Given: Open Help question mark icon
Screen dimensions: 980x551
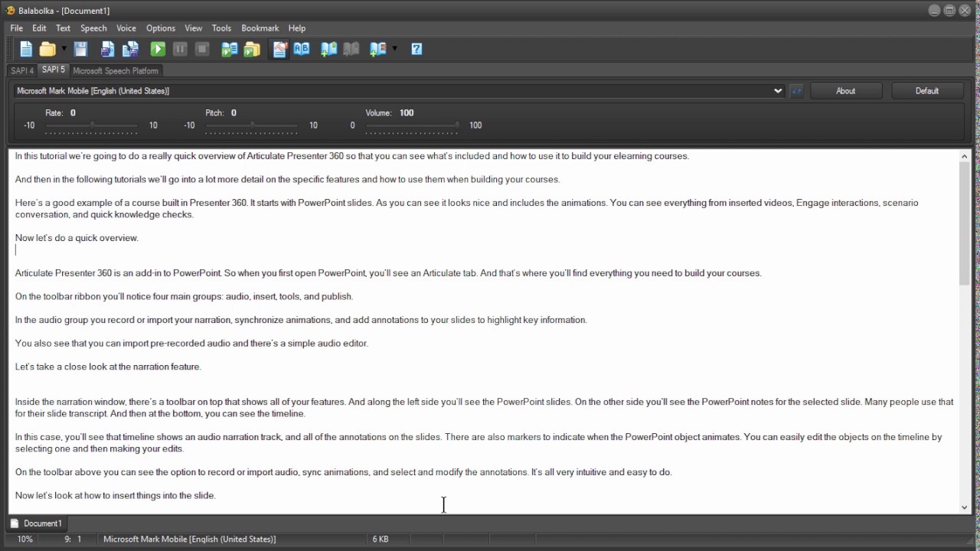Looking at the screenshot, I should click(416, 49).
